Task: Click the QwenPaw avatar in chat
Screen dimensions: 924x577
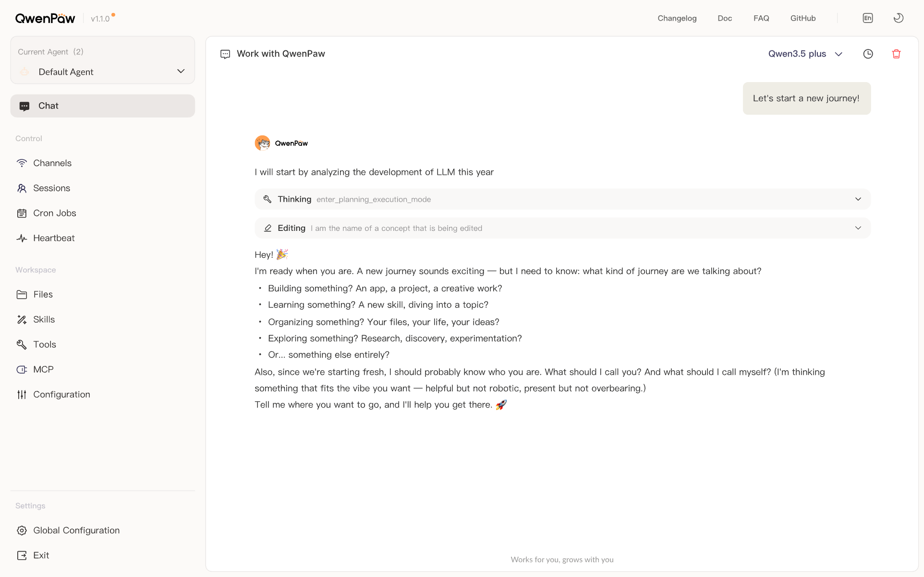Action: click(262, 143)
